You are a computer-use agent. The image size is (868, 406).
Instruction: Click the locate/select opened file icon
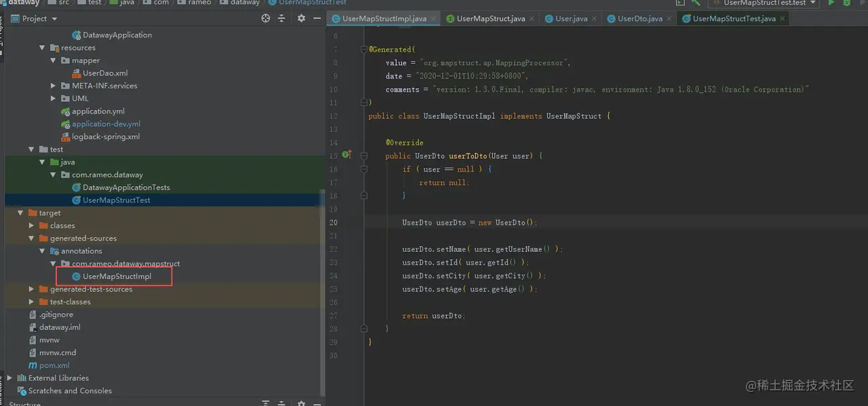click(266, 18)
